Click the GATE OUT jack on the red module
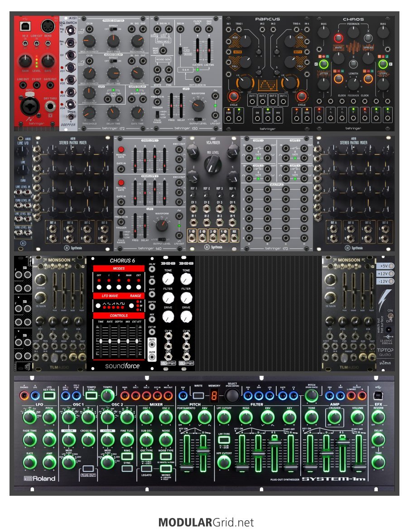Viewport: 413px width, 532px height. tap(50, 86)
